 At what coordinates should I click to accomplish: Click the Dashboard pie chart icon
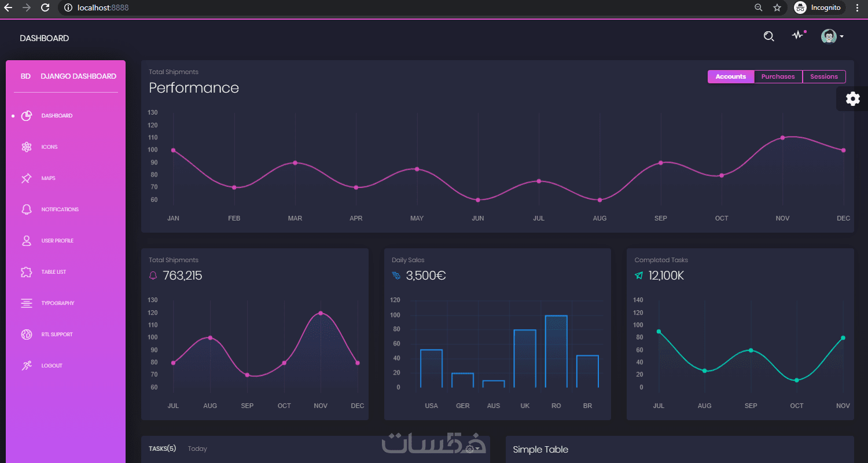pyautogui.click(x=27, y=116)
